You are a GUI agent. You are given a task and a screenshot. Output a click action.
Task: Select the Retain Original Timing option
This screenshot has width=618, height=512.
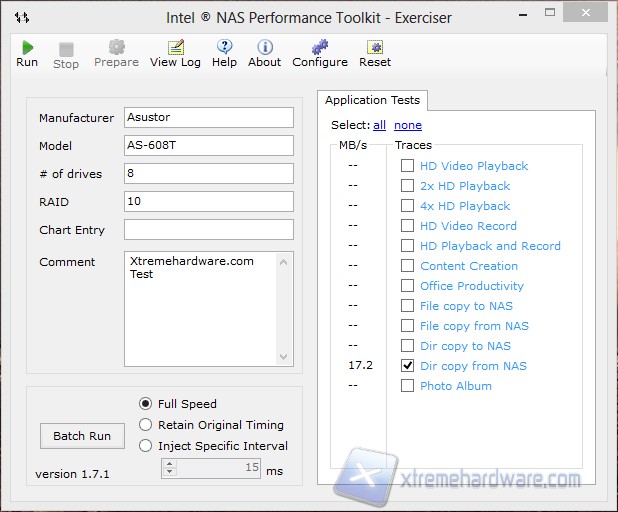tap(146, 425)
